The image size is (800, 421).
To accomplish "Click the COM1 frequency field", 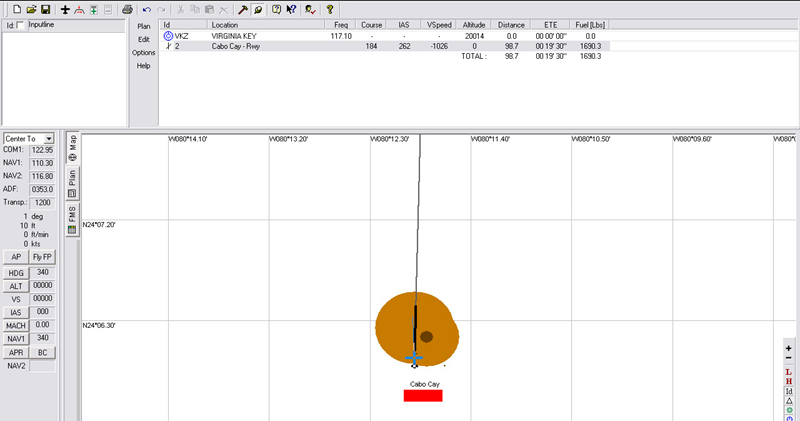I will point(41,149).
